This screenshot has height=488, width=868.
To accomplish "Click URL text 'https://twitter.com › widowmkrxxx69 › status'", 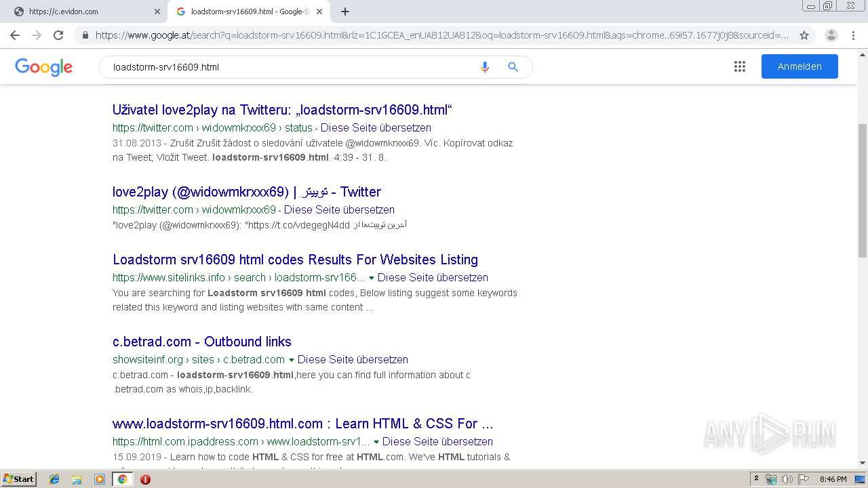I will (x=212, y=127).
